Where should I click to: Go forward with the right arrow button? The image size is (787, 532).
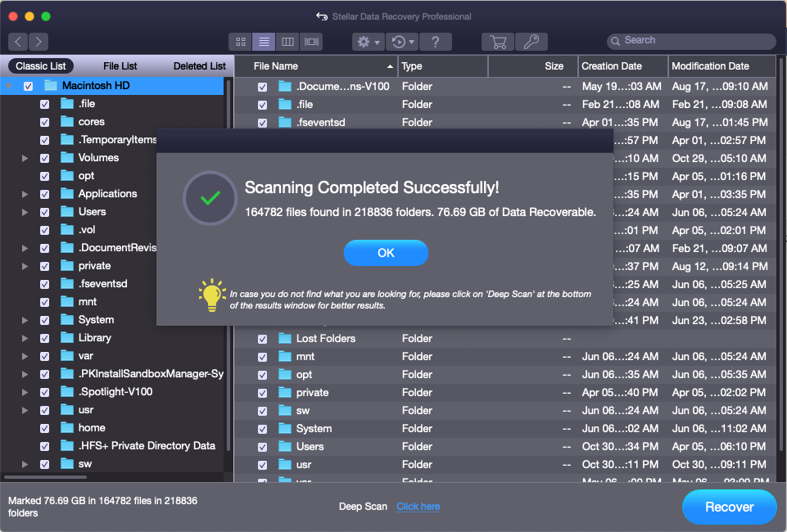[38, 42]
